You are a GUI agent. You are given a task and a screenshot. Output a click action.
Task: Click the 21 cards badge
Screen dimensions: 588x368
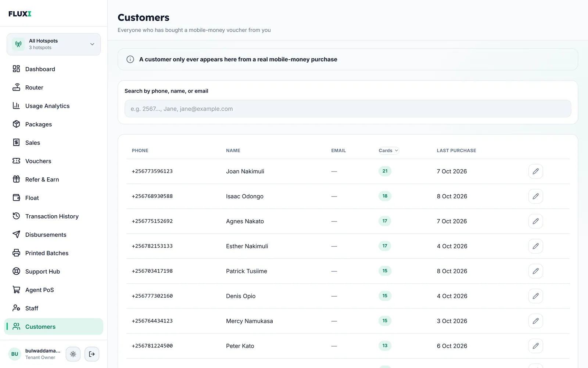385,171
